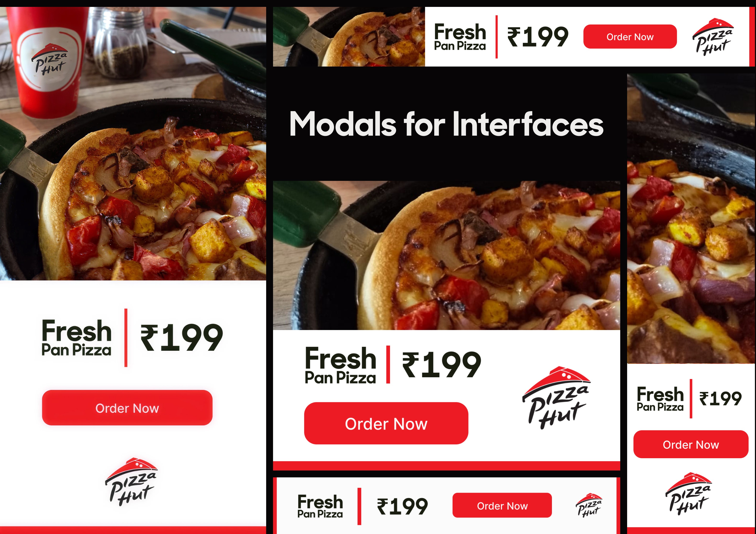Click Order Now in the tall cup-photo ad
The image size is (756, 534).
(127, 408)
